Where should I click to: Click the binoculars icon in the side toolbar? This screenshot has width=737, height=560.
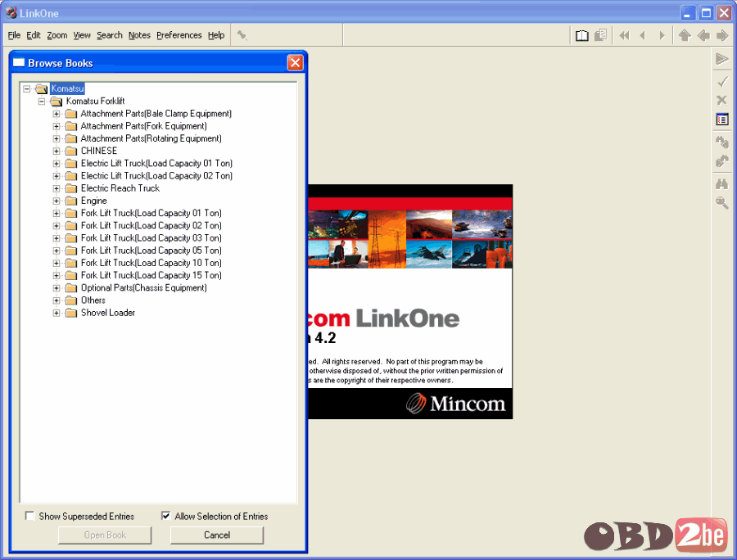[x=722, y=183]
